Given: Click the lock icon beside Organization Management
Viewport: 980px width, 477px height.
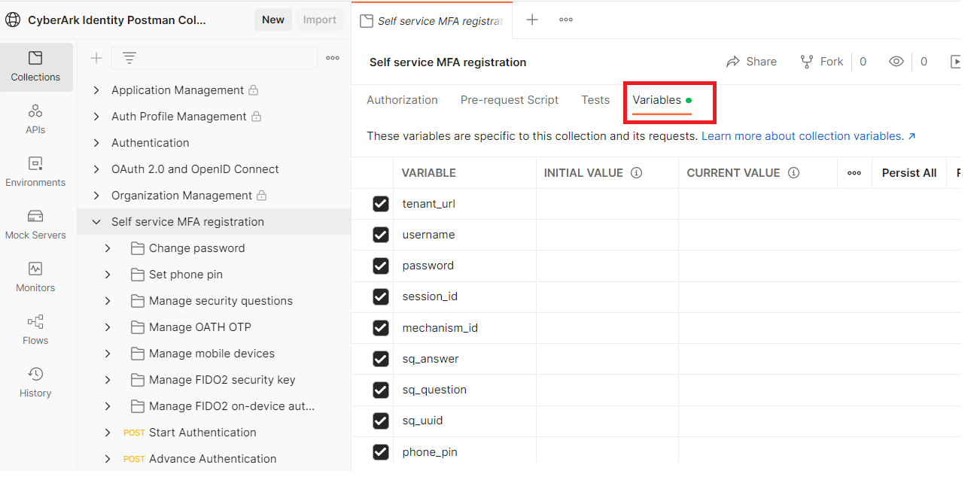Looking at the screenshot, I should click(262, 196).
